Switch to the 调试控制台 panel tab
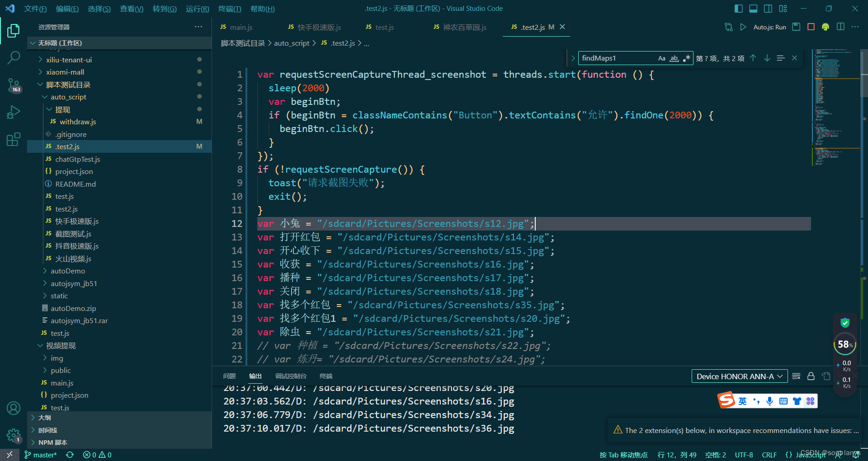 coord(291,376)
